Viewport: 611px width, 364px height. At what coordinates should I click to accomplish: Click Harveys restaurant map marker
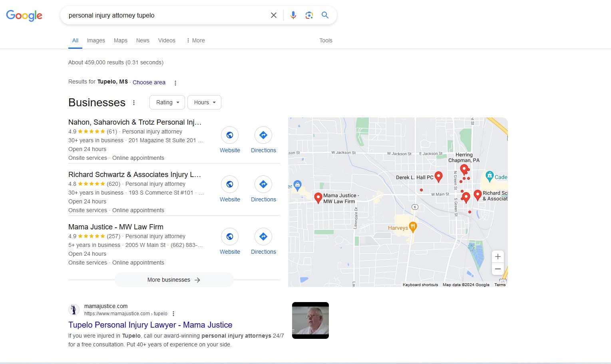tap(413, 227)
